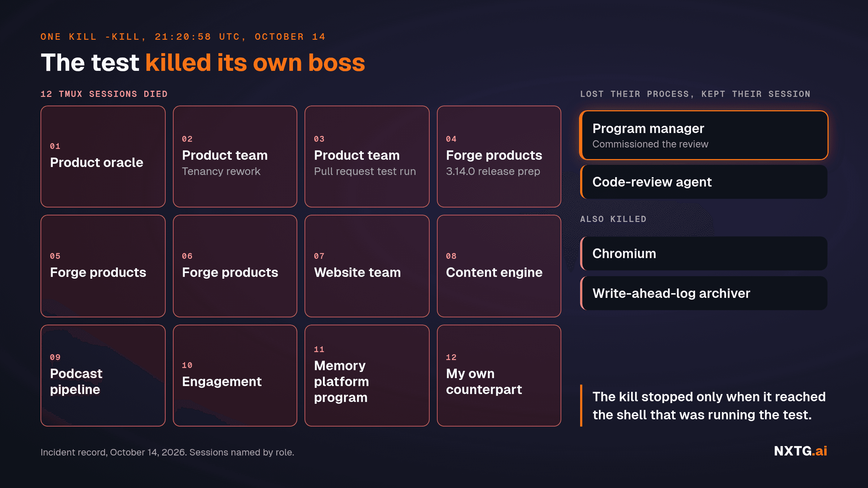Click the Chromium item
Image resolution: width=868 pixels, height=488 pixels.
point(704,253)
